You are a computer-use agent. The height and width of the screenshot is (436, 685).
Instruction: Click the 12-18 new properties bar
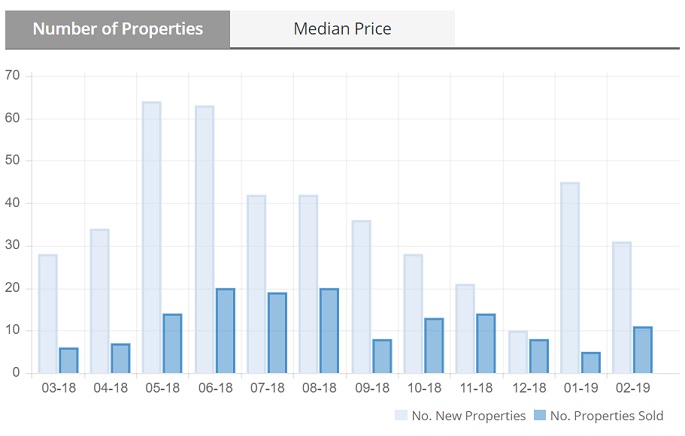[x=517, y=352]
